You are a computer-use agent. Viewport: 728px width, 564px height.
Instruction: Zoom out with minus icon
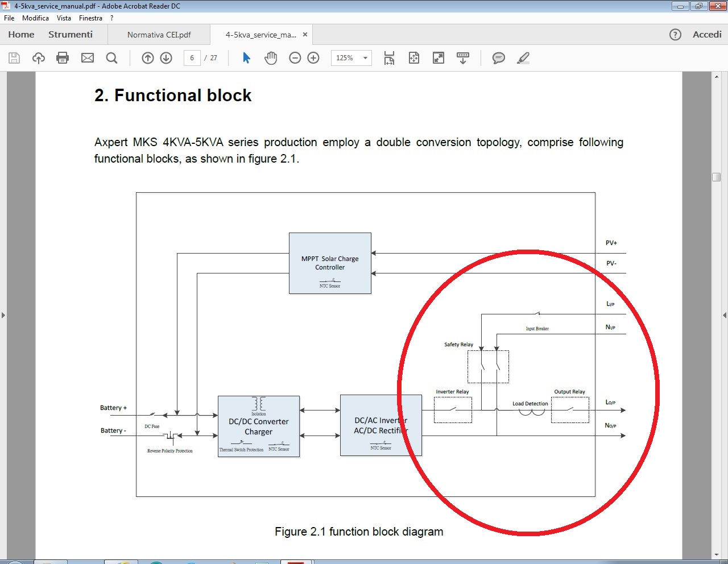tap(295, 58)
